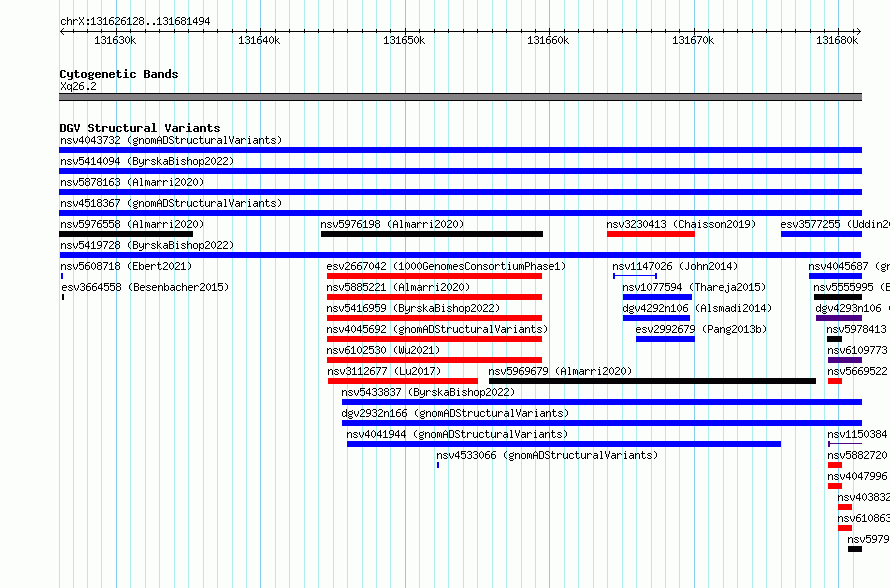Click the red bar of nsv3112677 (Lu2017)

pos(402,381)
